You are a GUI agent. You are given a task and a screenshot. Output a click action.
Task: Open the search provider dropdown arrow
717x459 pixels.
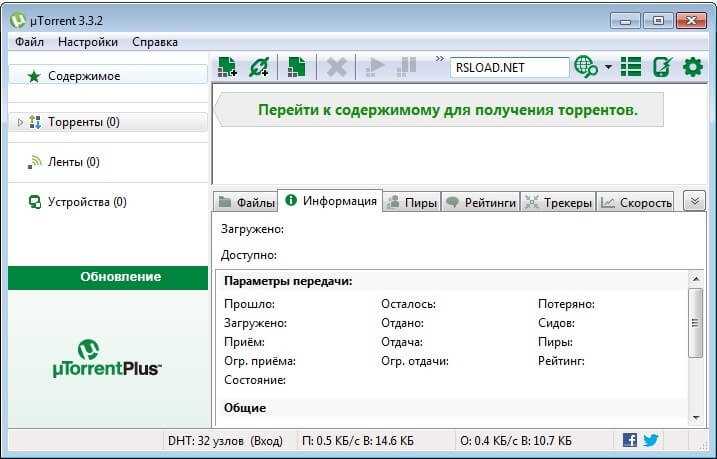[x=608, y=67]
